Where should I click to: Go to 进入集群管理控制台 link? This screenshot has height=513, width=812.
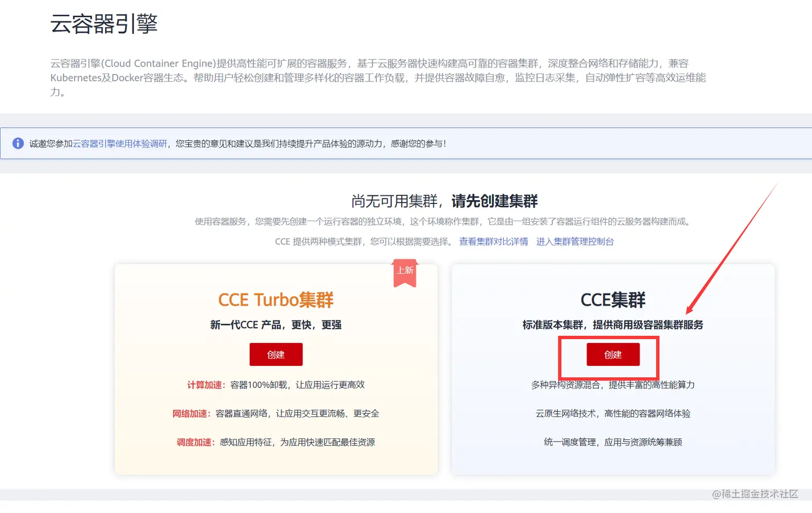[x=575, y=241]
